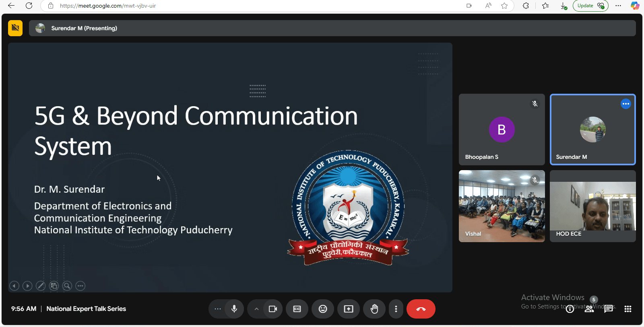Click the present screen icon

(349, 309)
